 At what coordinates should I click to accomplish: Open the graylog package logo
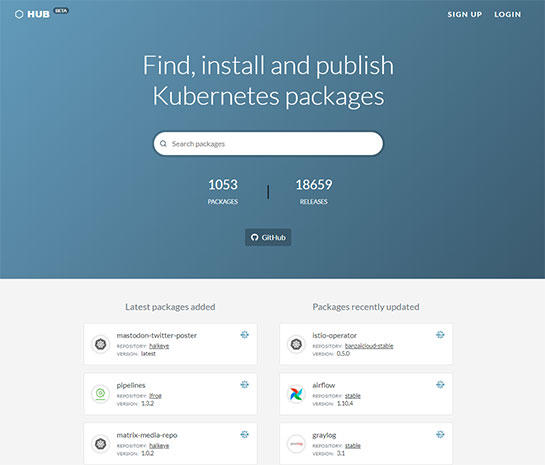tap(296, 444)
